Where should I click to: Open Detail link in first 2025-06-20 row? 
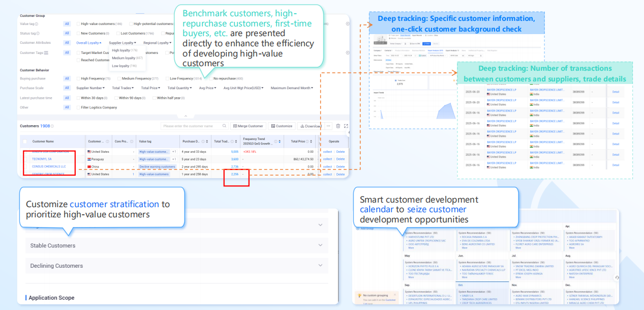click(x=616, y=92)
